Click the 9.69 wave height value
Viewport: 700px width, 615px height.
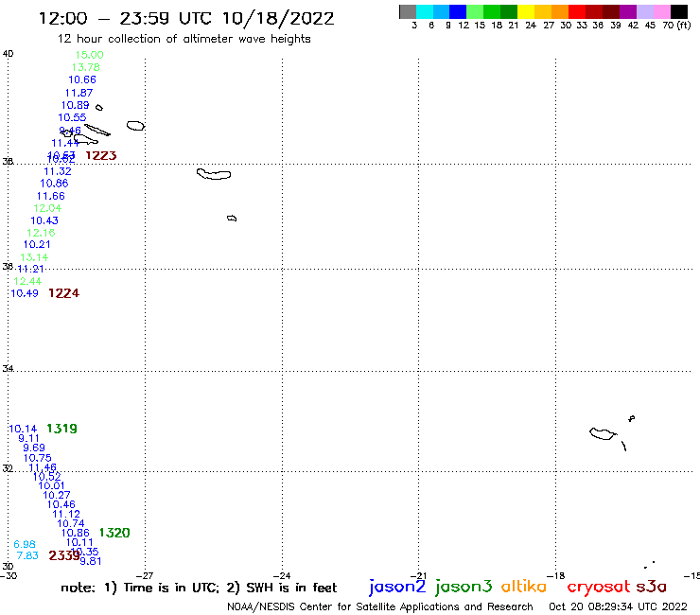34,448
